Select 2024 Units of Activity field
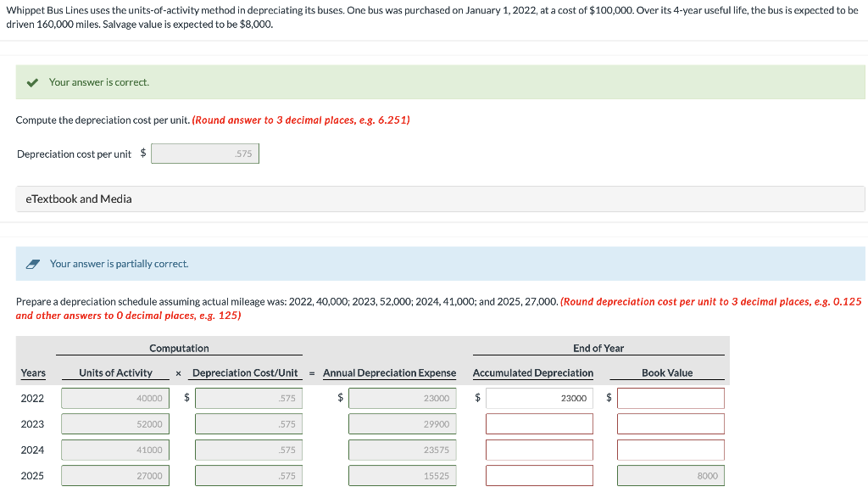Image resolution: width=868 pixels, height=498 pixels. (115, 450)
